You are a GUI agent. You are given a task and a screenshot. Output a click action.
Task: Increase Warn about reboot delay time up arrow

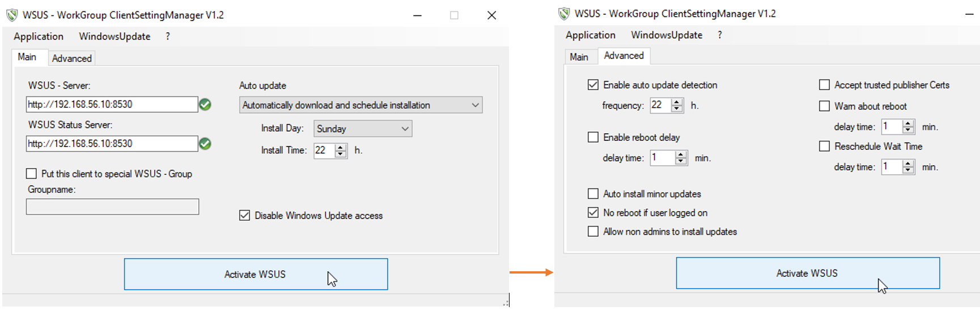click(x=909, y=123)
